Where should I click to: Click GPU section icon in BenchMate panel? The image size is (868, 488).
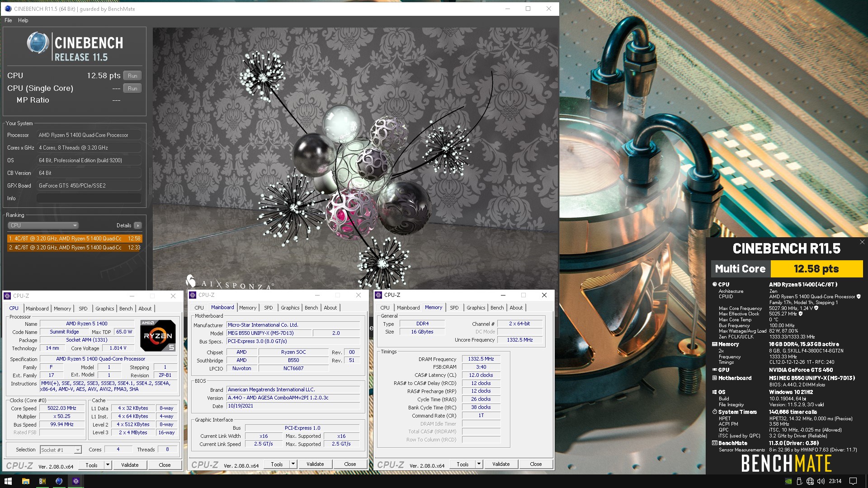click(x=715, y=370)
